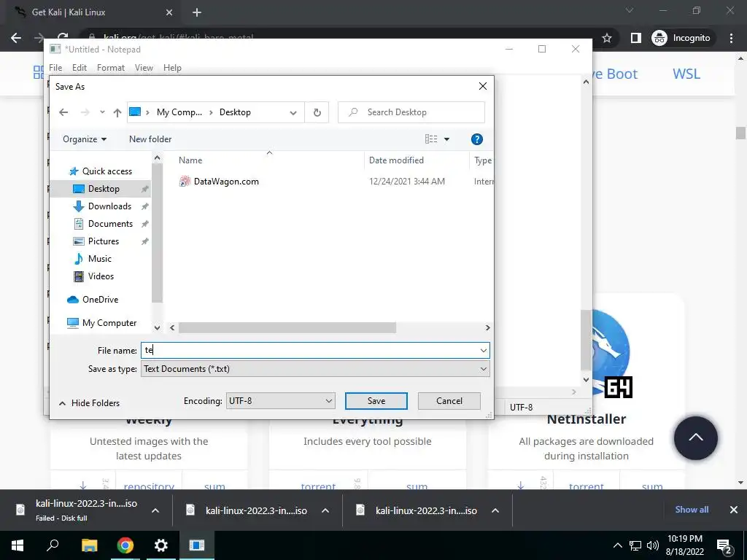Show hidden tray icons chevron
747x560 pixels.
(x=617, y=545)
